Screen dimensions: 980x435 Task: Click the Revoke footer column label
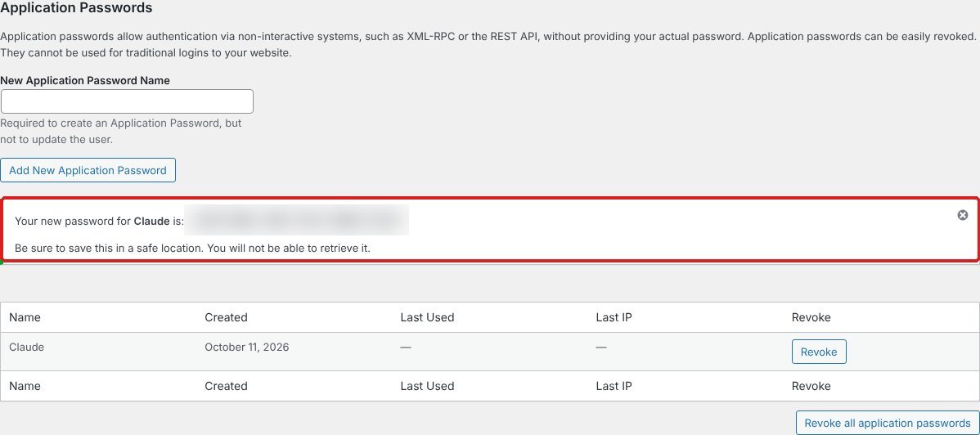click(811, 386)
